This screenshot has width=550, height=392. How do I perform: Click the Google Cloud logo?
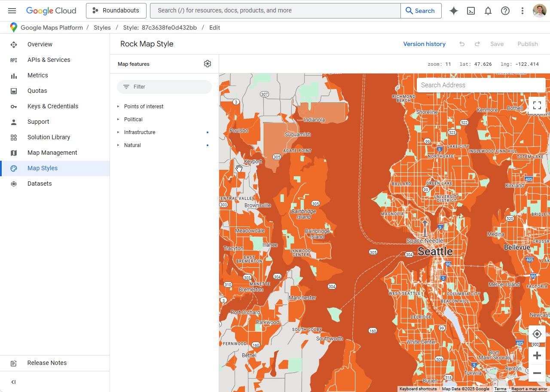coord(51,11)
